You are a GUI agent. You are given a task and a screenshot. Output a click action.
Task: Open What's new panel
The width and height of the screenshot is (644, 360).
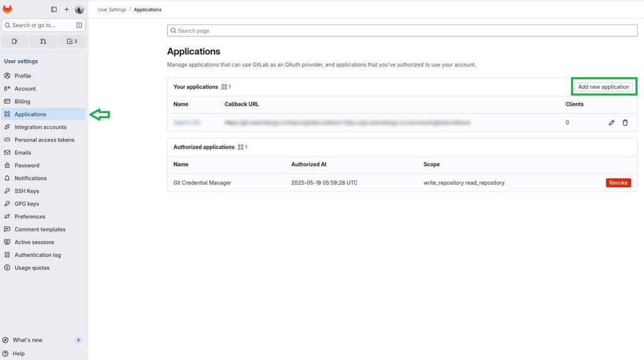pos(28,340)
